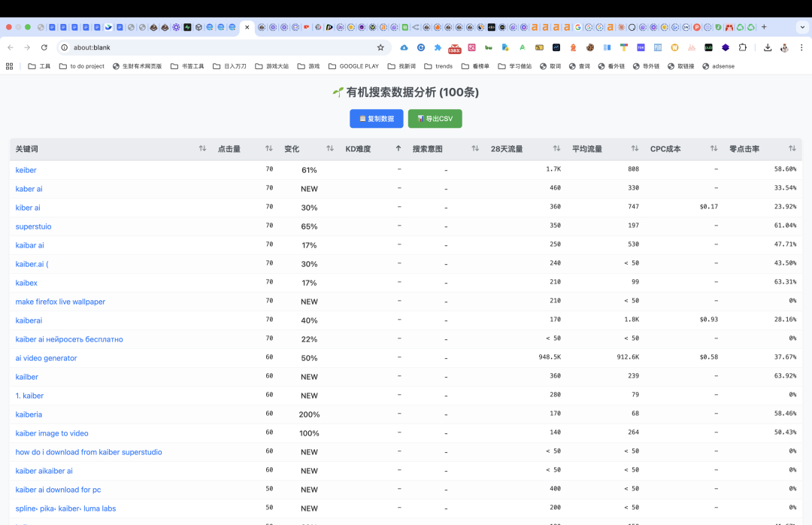Click the blue cloud extension icon
The height and width of the screenshot is (525, 812).
tap(404, 47)
